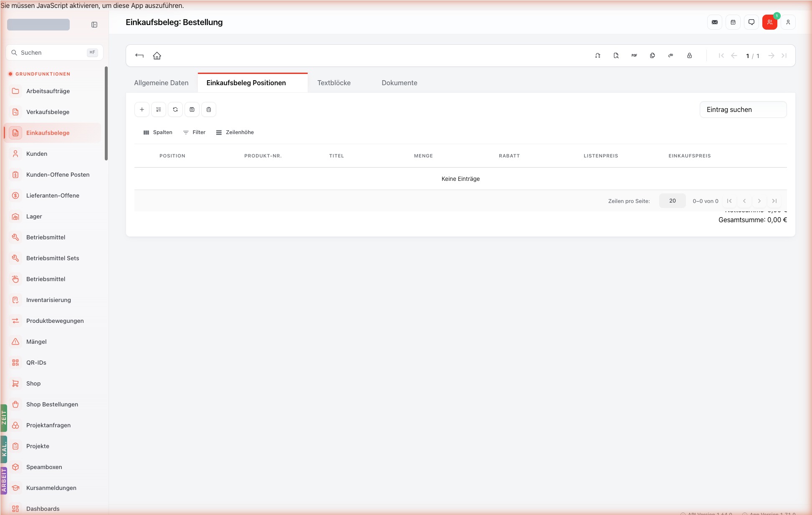The height and width of the screenshot is (515, 812).
Task: Refresh the positions table
Action: pos(175,109)
